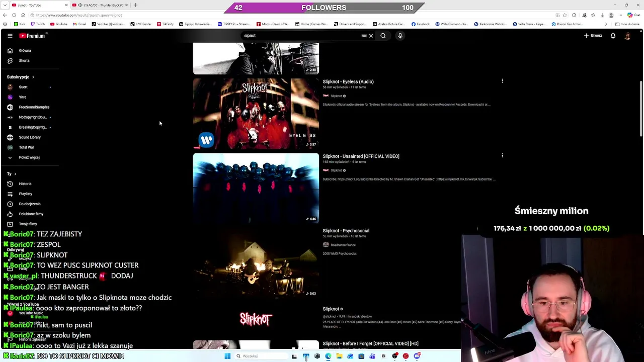Open the Utwórz create button
This screenshot has height=362, width=644.
click(x=593, y=36)
